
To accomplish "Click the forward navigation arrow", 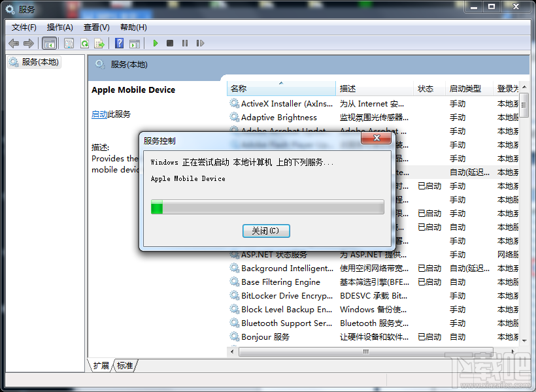I will click(x=29, y=42).
